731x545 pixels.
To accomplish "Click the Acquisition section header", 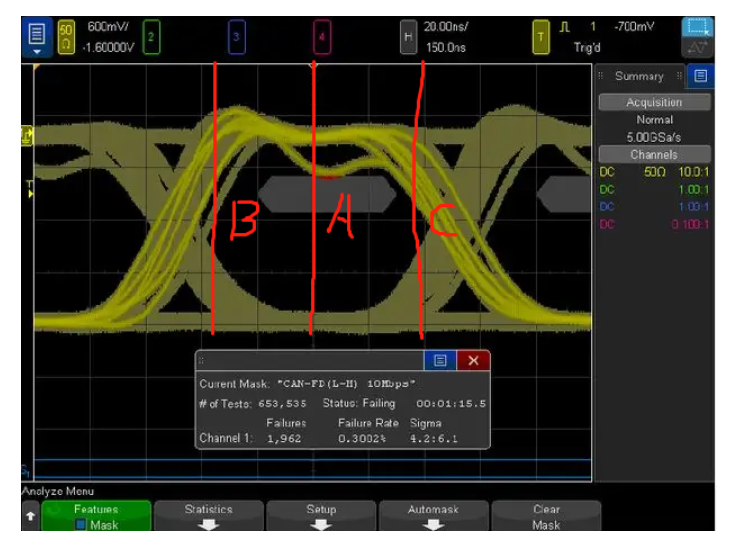I will coord(654,102).
